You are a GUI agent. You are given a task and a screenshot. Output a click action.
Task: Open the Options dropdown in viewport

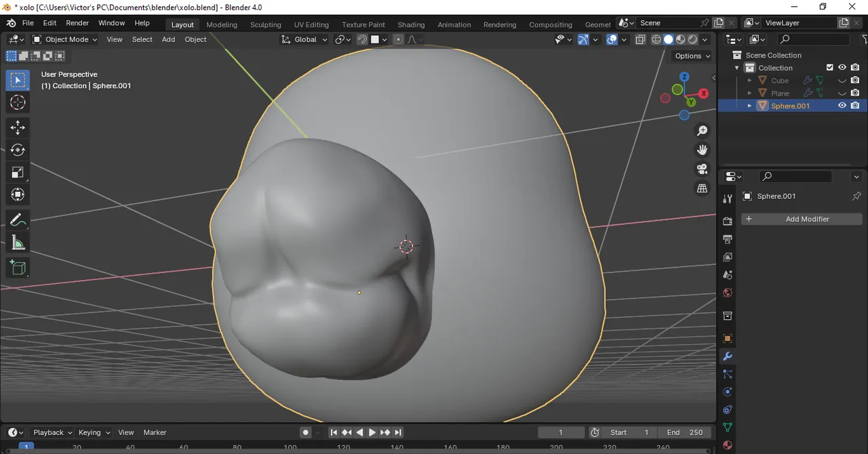(x=692, y=56)
